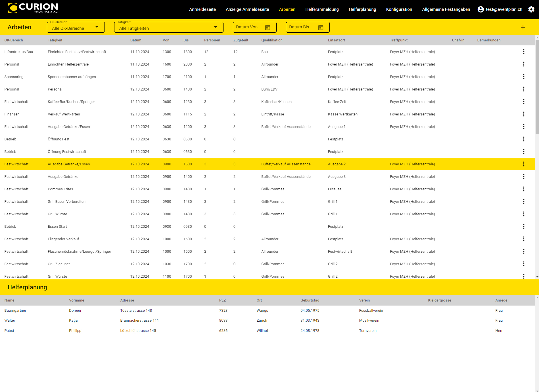Click Eintritt/Kasse qualification cell
Image resolution: width=539 pixels, height=392 pixels.
coord(273,114)
